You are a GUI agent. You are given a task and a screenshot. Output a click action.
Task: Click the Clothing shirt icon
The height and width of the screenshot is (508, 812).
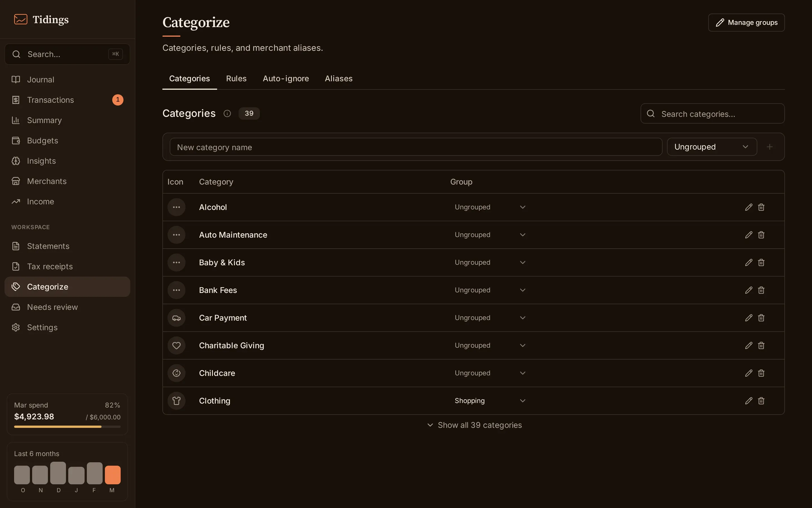pos(176,401)
